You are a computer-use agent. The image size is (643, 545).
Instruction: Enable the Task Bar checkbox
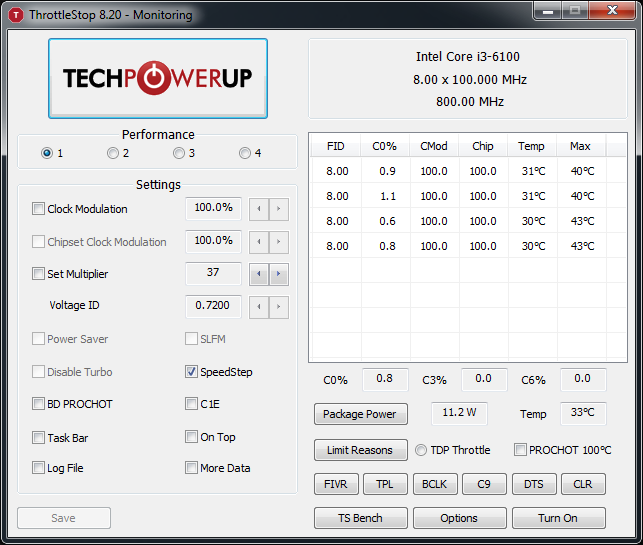point(38,438)
